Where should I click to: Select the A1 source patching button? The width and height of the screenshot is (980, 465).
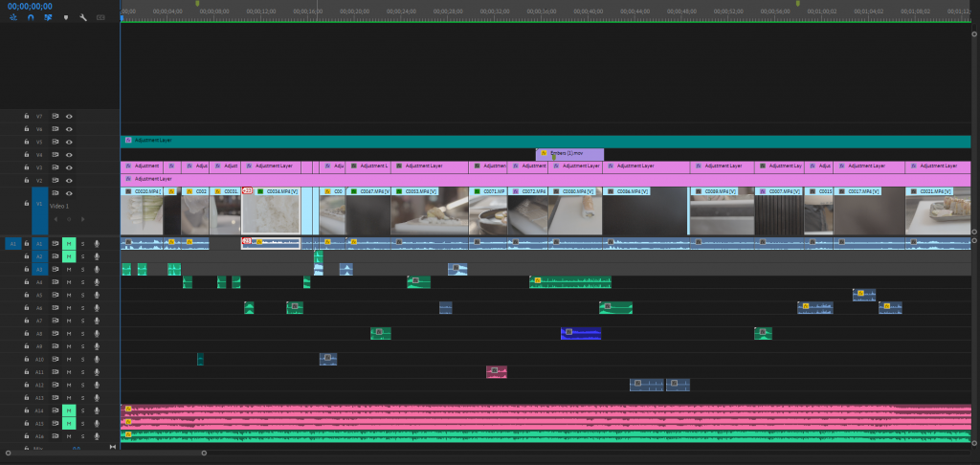point(12,244)
